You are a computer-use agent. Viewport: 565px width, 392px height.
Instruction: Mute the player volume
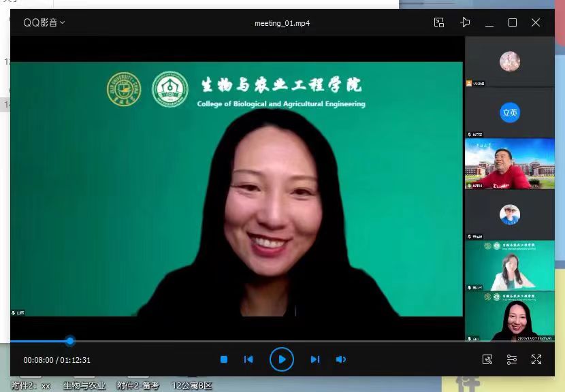(x=341, y=359)
